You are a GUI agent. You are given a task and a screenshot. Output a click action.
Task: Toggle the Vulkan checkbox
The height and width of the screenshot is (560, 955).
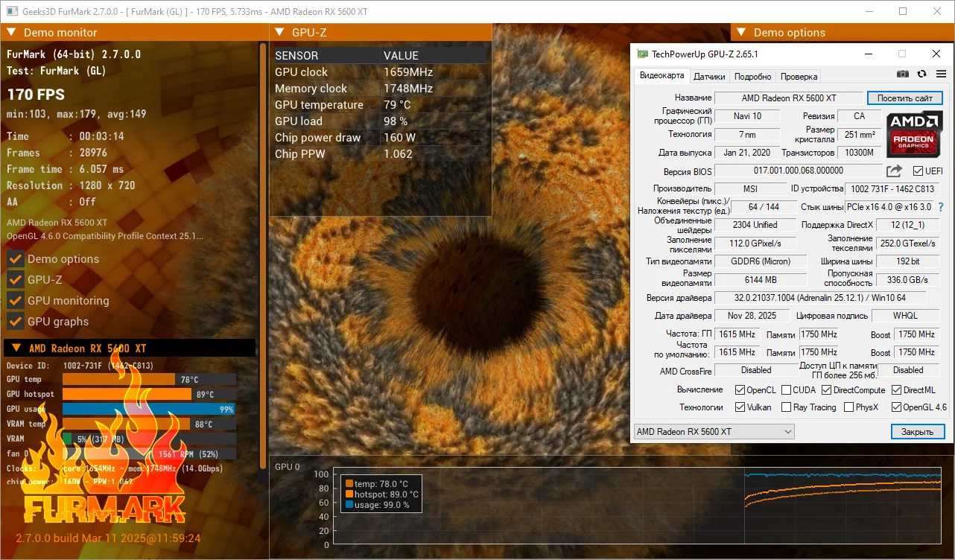(740, 407)
